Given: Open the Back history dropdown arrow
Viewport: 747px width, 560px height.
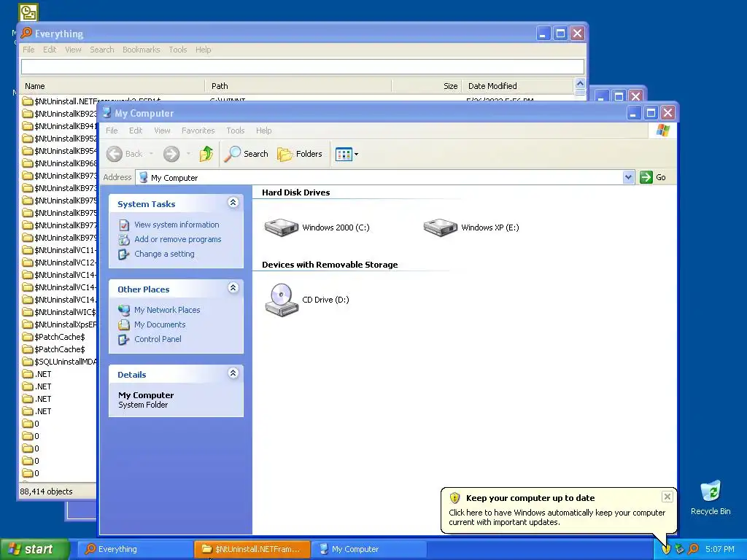Looking at the screenshot, I should pyautogui.click(x=151, y=154).
